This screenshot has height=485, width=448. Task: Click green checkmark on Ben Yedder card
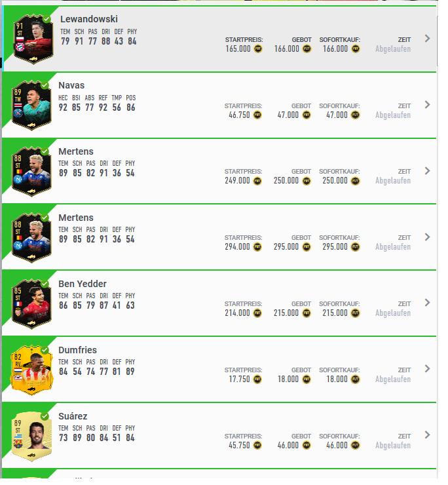click(45, 284)
